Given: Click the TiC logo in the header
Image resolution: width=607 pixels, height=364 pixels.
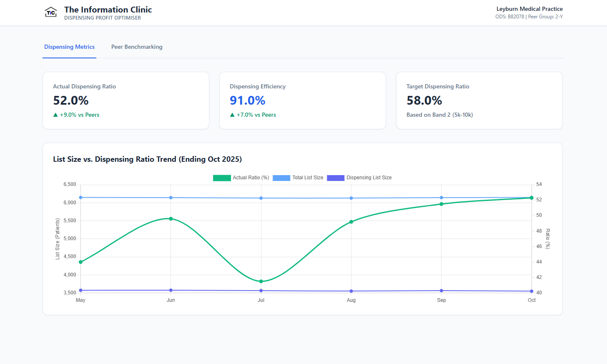Looking at the screenshot, I should point(50,12).
